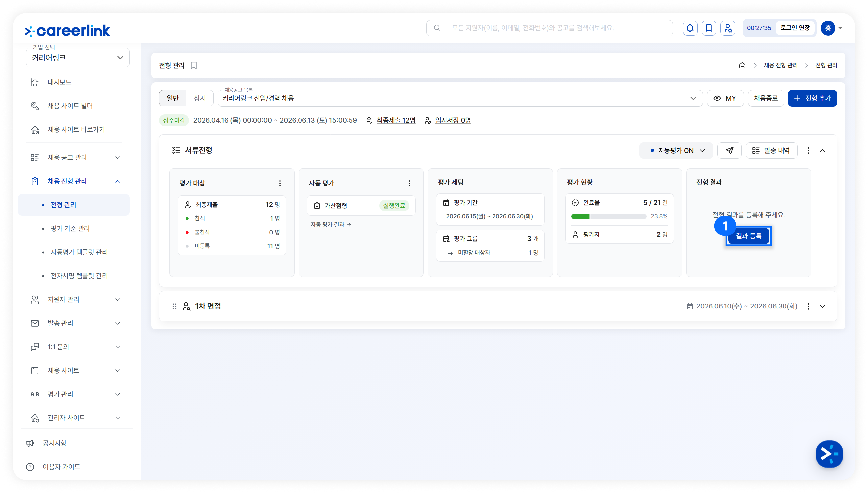
Task: Click the send paper-plane icon in 서류전형
Action: (x=729, y=150)
